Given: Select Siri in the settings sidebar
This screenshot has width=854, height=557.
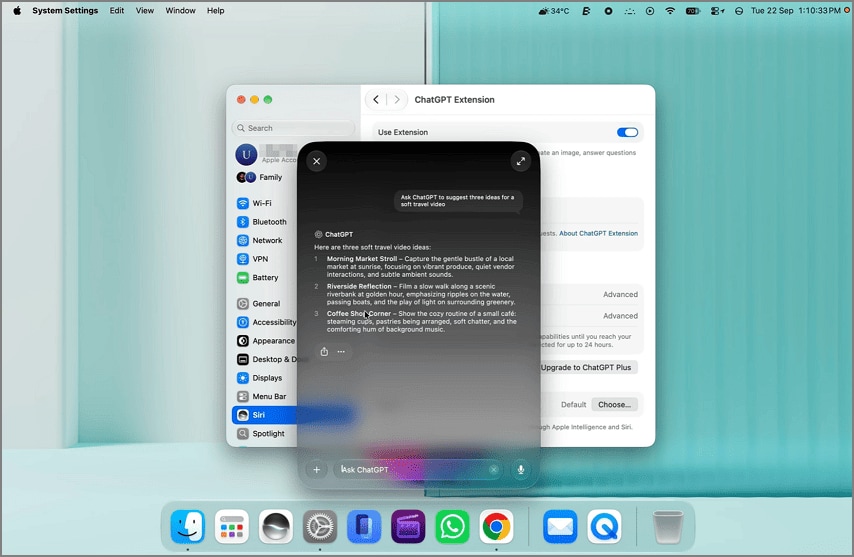Looking at the screenshot, I should [264, 414].
